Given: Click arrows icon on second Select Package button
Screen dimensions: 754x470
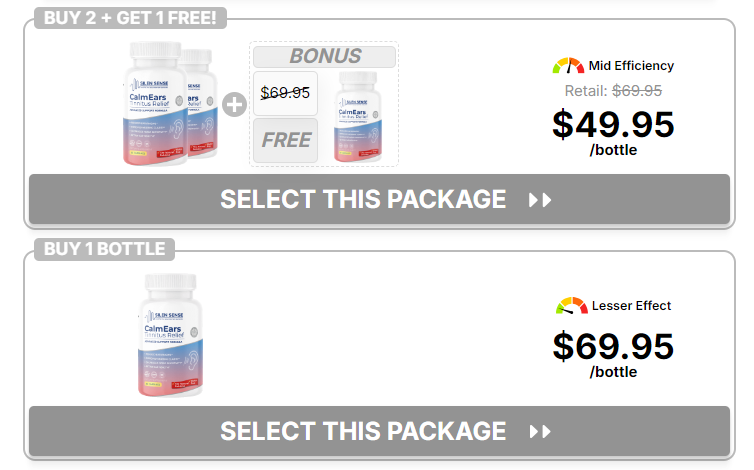Looking at the screenshot, I should click(x=540, y=431).
